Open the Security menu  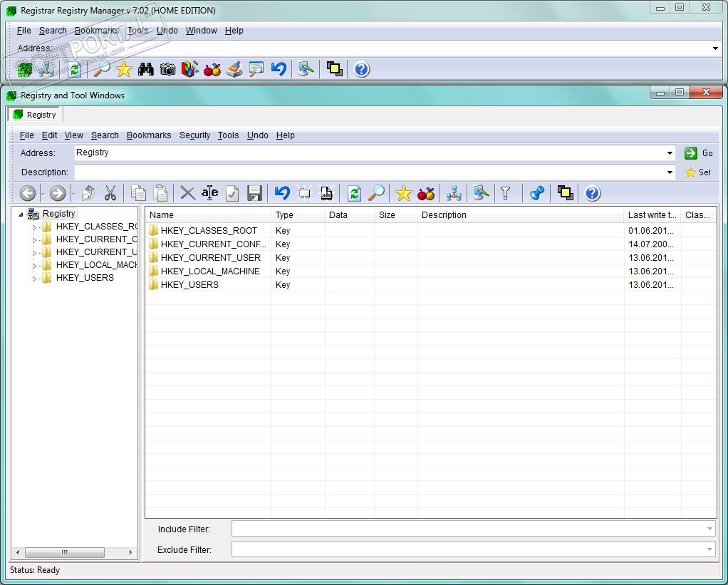click(194, 135)
